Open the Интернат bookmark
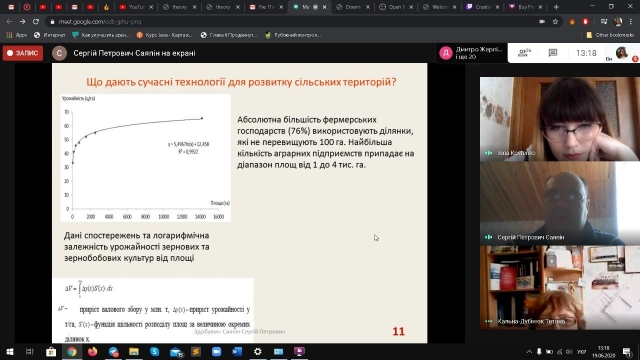640x360 pixels. pyautogui.click(x=49, y=35)
